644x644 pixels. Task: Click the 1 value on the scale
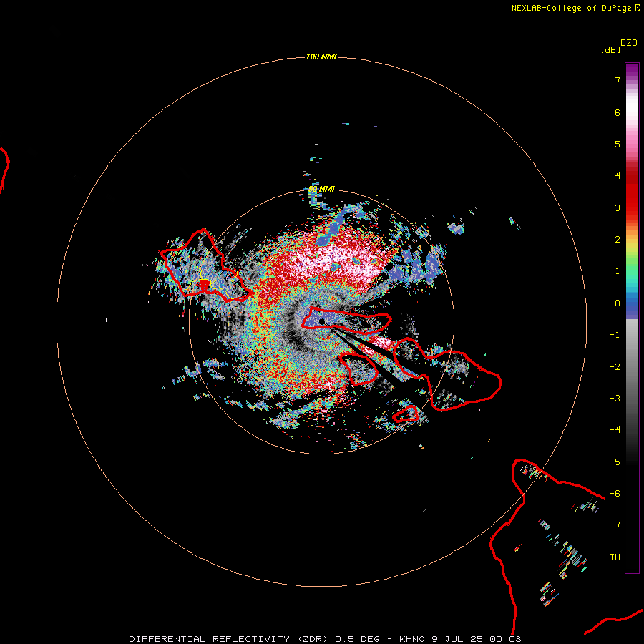click(618, 271)
